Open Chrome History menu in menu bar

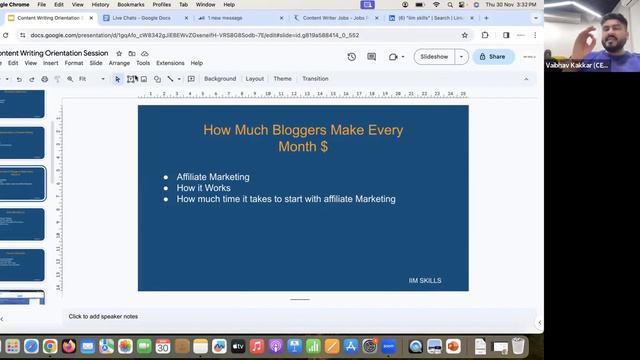[100, 4]
